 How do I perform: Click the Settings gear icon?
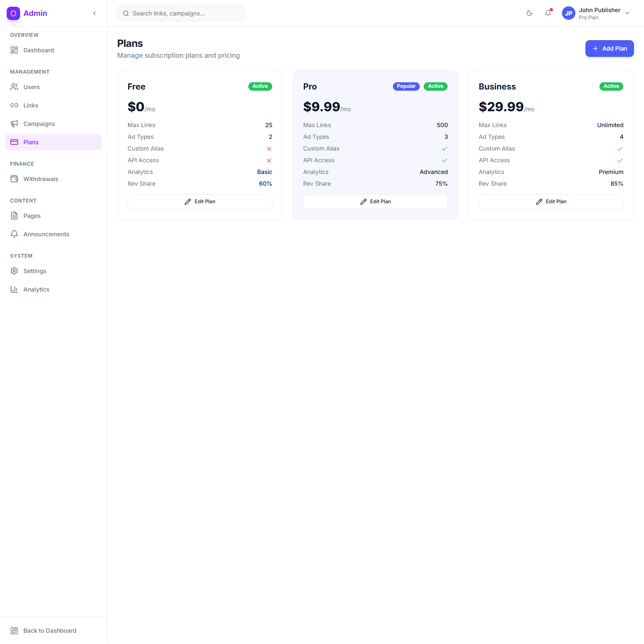click(x=14, y=271)
